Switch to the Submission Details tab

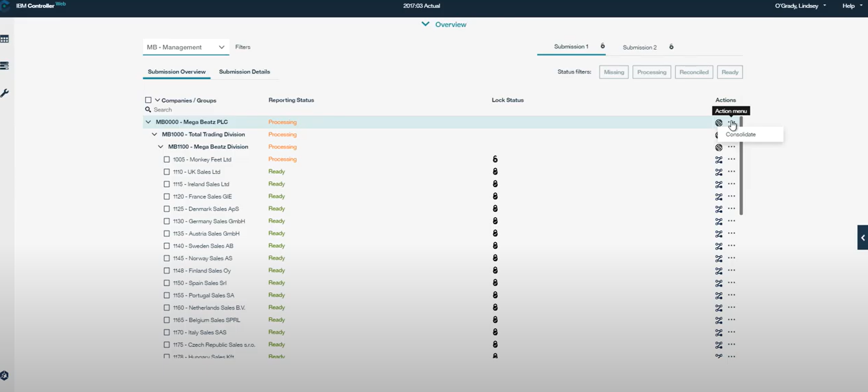244,72
